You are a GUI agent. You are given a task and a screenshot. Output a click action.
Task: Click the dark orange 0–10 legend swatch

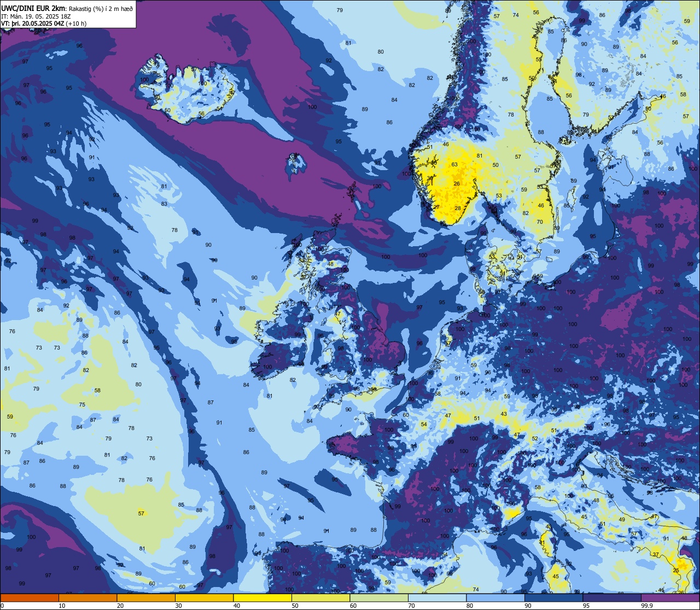pos(30,598)
